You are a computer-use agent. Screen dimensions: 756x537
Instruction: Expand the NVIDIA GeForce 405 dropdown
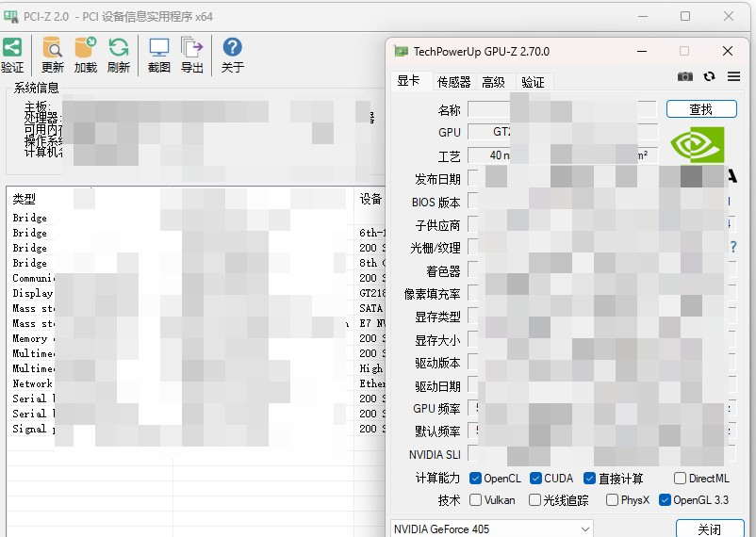492,529
